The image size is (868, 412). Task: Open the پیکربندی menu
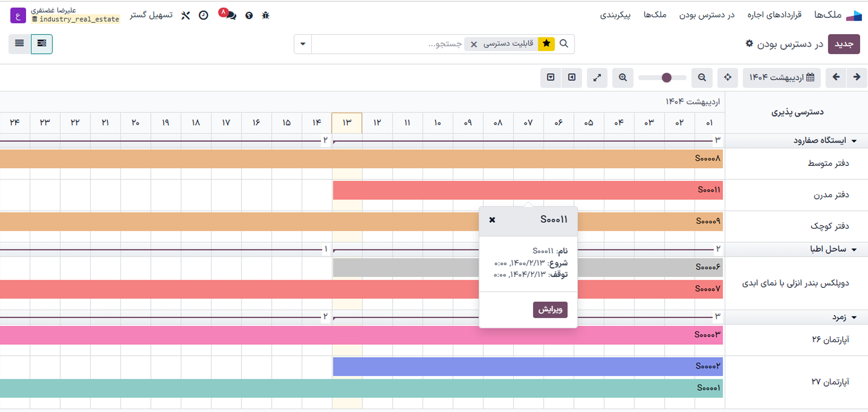(615, 15)
